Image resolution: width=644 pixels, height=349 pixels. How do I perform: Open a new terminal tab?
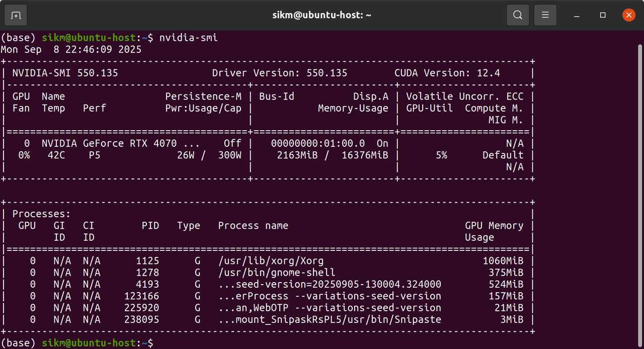click(16, 15)
